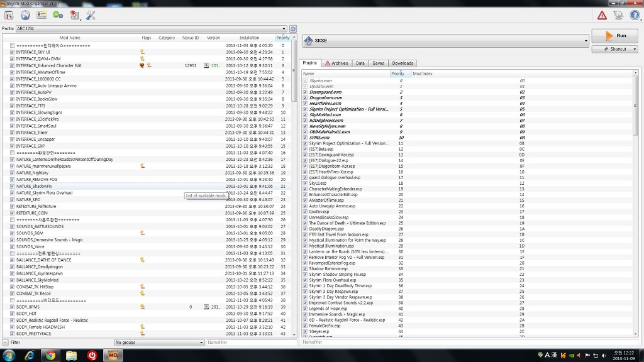Uncheck the SkyUI.esp plugin checkbox
The image size is (644, 362).
click(x=305, y=184)
